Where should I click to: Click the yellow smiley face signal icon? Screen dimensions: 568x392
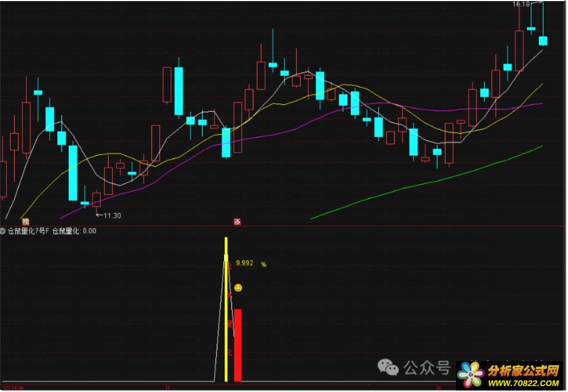click(x=238, y=287)
